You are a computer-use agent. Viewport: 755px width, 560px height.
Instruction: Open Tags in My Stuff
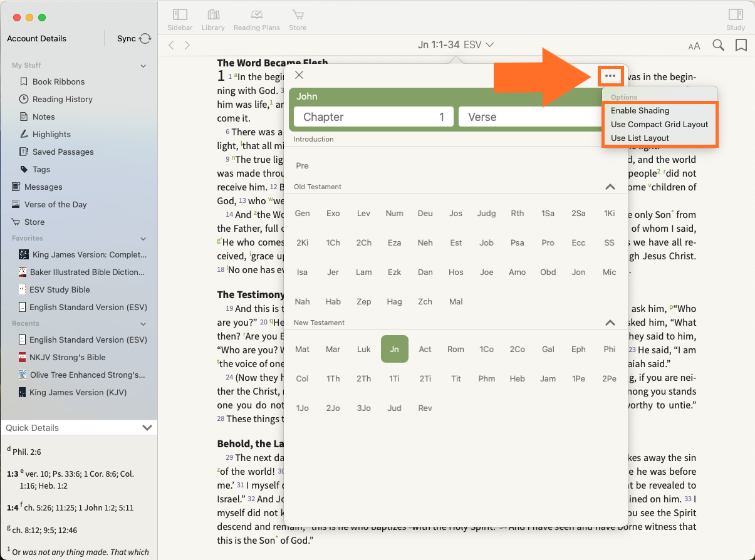[x=41, y=169]
